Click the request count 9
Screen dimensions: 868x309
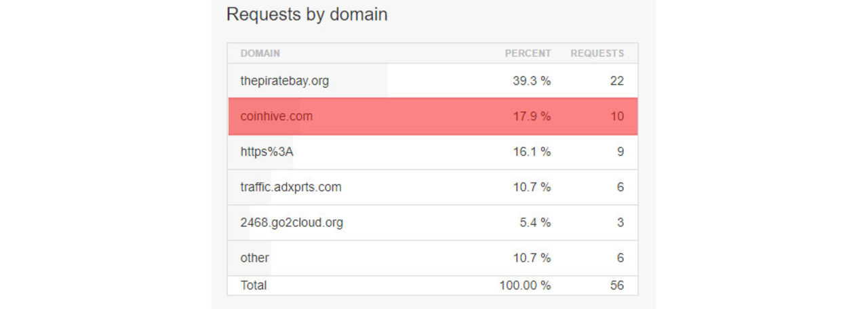620,152
